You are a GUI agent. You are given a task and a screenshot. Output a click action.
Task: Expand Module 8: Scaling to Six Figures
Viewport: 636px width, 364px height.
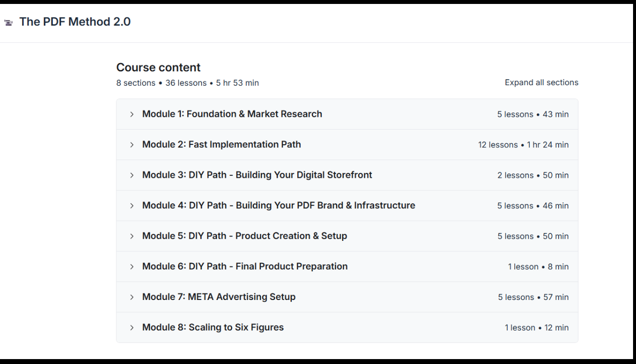coord(132,327)
